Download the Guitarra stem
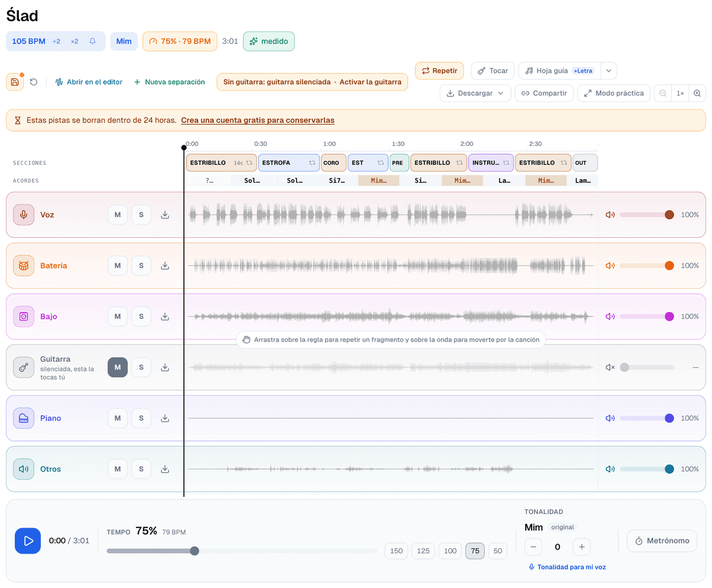 click(x=165, y=367)
